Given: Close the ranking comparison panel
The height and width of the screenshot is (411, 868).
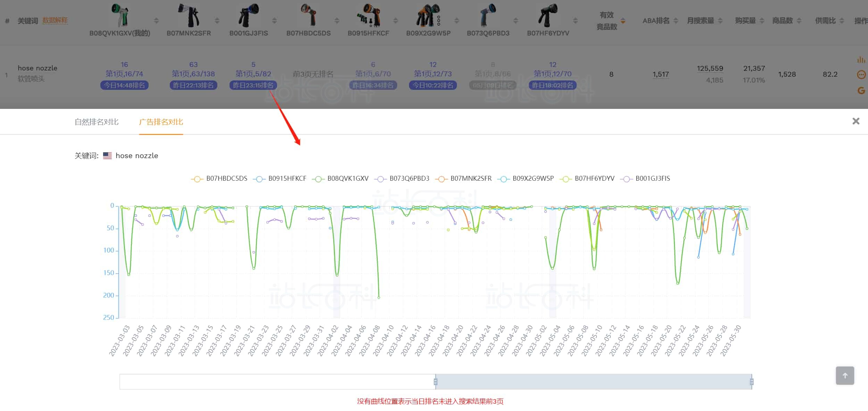Looking at the screenshot, I should pyautogui.click(x=856, y=121).
